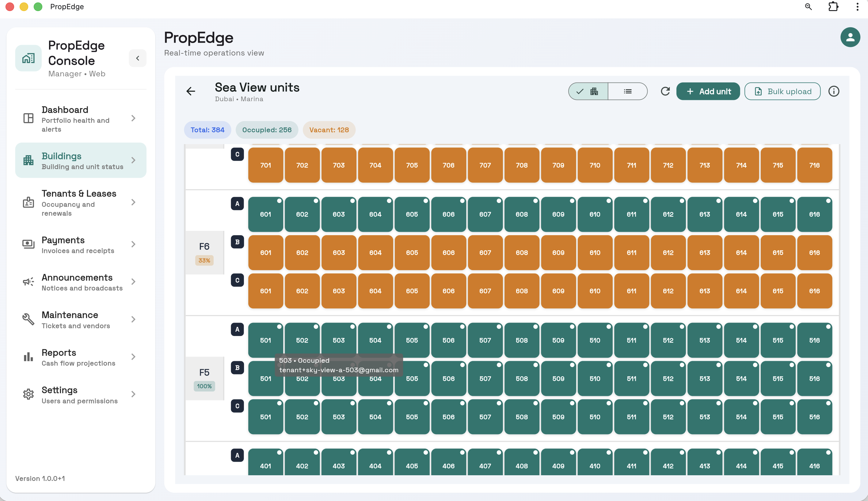Click the refresh units icon

(665, 91)
